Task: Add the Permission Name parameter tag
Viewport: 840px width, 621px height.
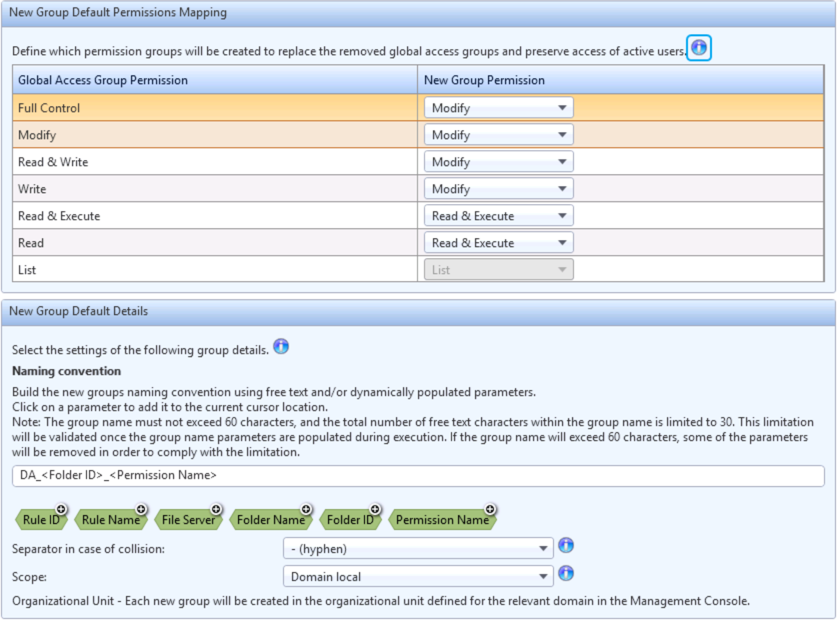Action: (442, 520)
